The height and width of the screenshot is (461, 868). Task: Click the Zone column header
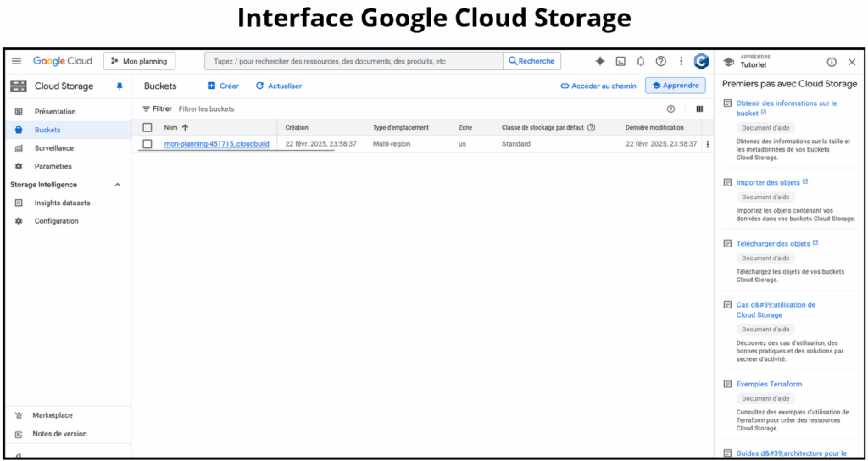pyautogui.click(x=465, y=127)
